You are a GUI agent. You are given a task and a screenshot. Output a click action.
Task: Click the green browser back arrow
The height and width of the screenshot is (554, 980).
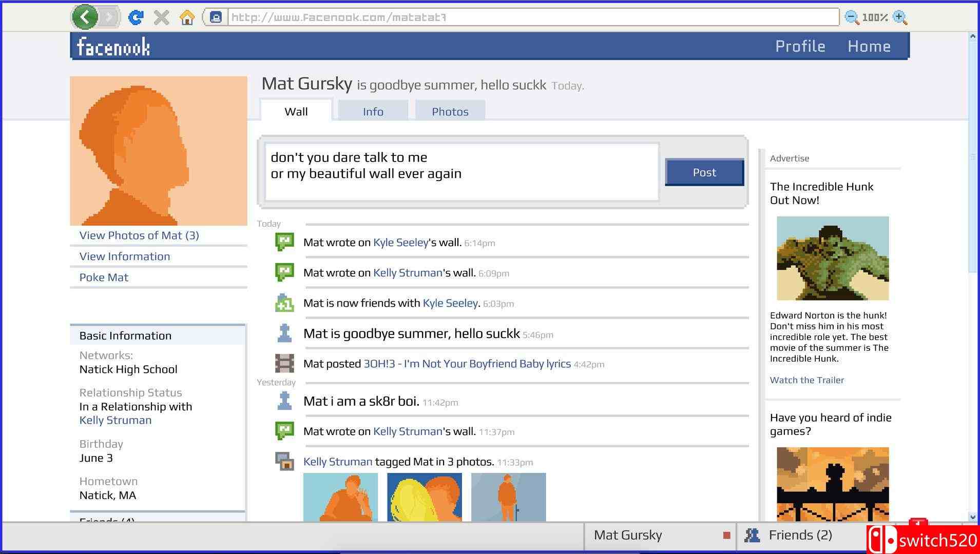pos(85,17)
